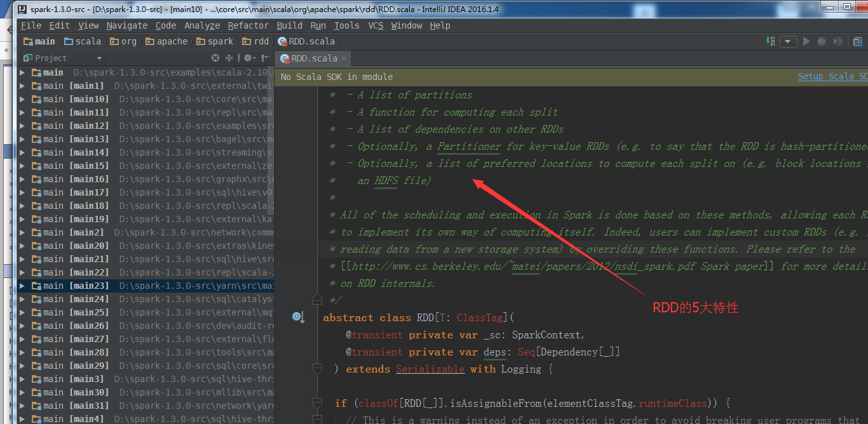868x424 pixels.
Task: Click folder icon of main [main18] row
Action: (x=36, y=206)
